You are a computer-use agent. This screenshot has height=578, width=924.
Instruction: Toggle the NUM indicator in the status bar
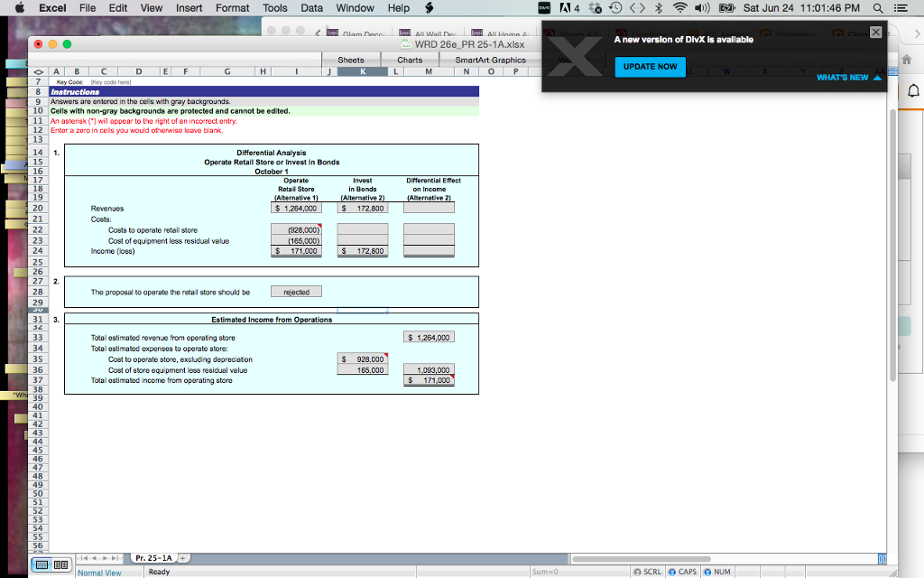click(x=717, y=572)
